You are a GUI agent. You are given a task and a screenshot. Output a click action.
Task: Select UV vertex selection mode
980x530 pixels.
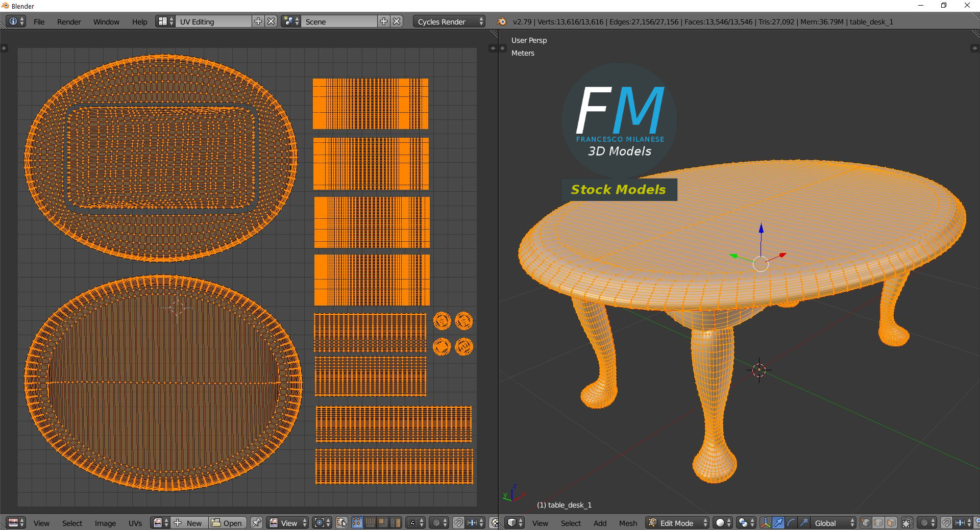(357, 523)
